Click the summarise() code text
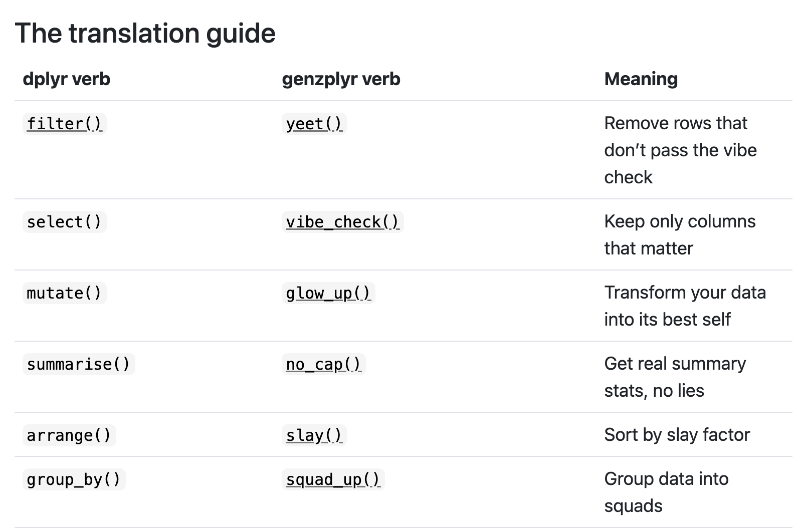 [78, 364]
